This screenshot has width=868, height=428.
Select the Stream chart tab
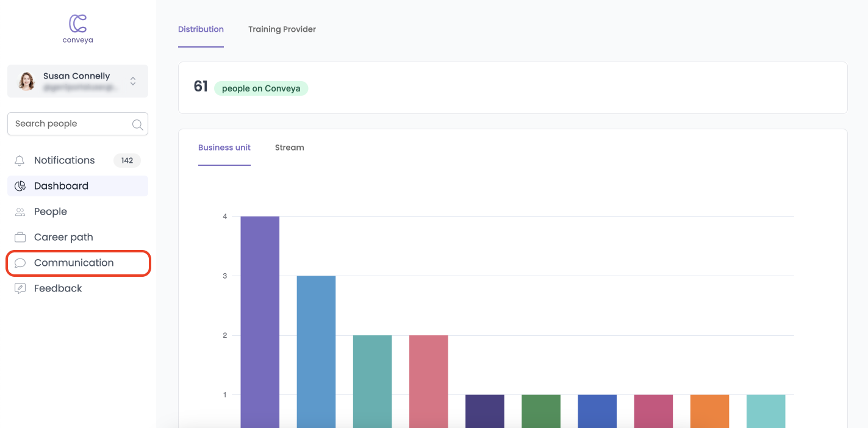(289, 148)
